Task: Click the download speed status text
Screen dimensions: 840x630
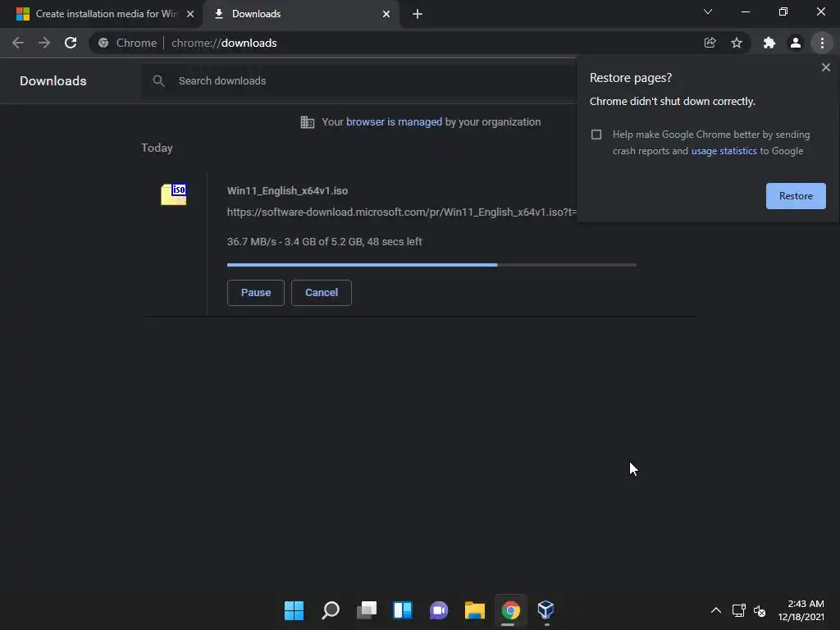Action: click(x=324, y=242)
